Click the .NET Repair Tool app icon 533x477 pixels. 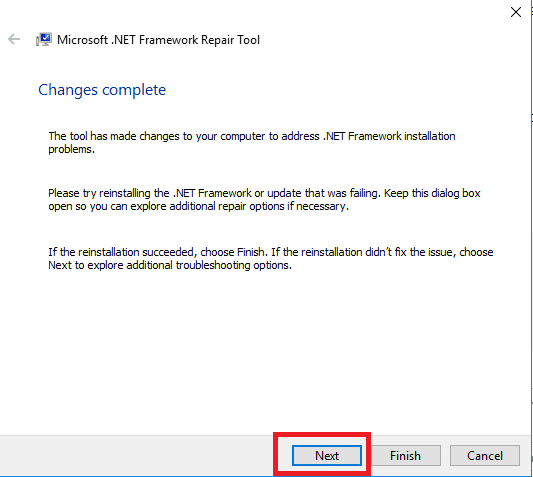pos(44,39)
